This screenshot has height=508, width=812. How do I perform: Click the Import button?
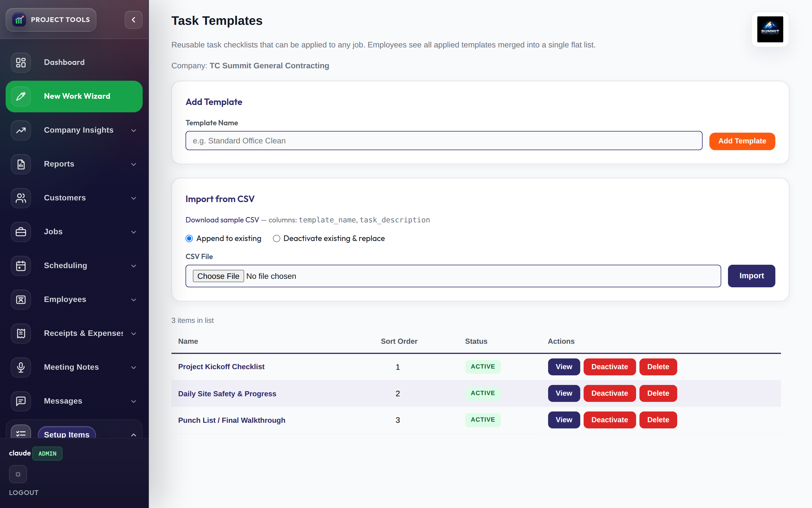click(751, 276)
